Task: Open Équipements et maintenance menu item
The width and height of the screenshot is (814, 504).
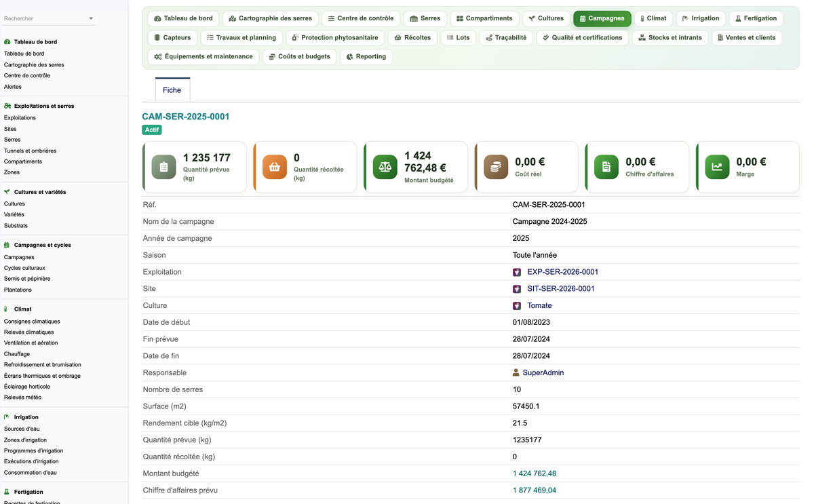Action: [x=203, y=56]
